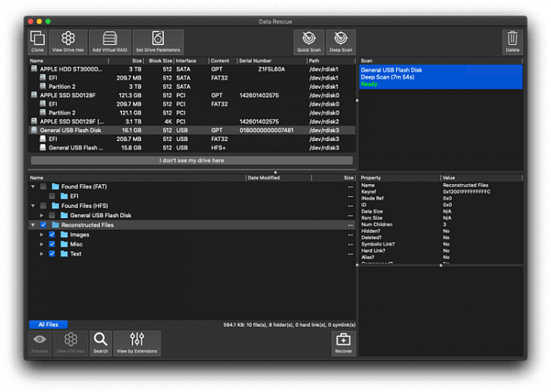Check the EFI folder checkbox

(x=52, y=196)
